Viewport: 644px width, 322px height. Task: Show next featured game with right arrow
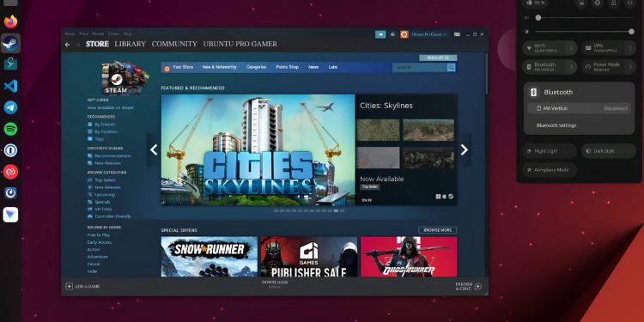tap(464, 150)
